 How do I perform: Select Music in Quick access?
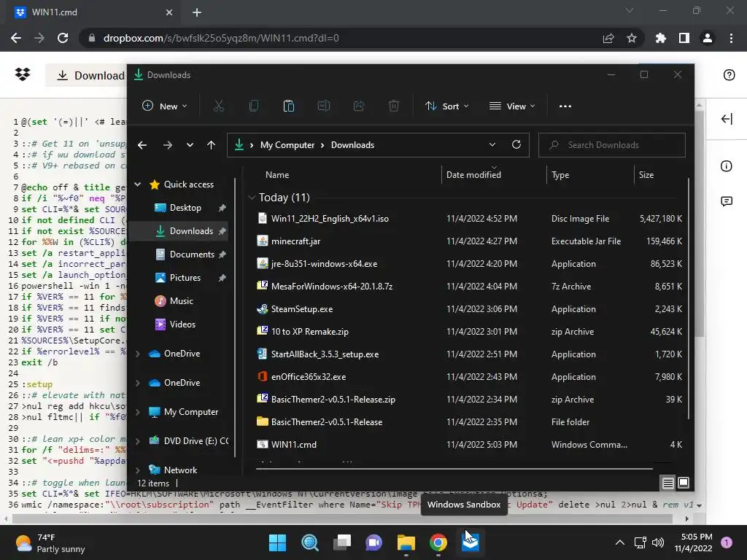pos(181,301)
